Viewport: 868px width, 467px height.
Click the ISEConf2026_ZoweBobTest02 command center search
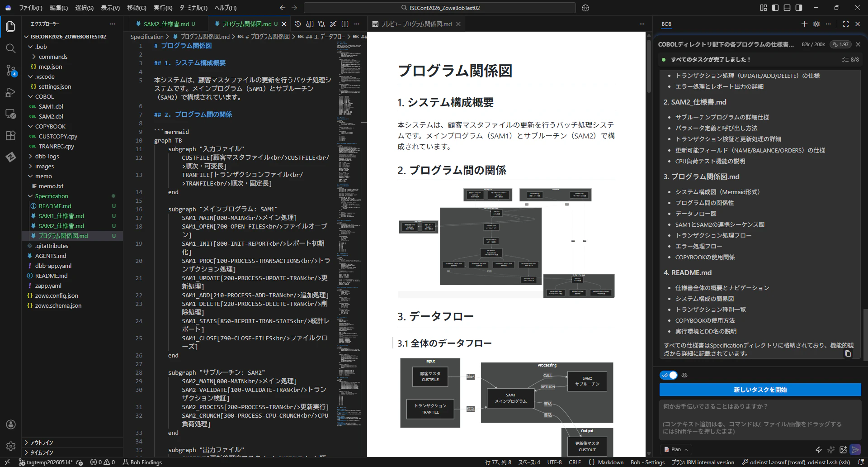pos(440,8)
